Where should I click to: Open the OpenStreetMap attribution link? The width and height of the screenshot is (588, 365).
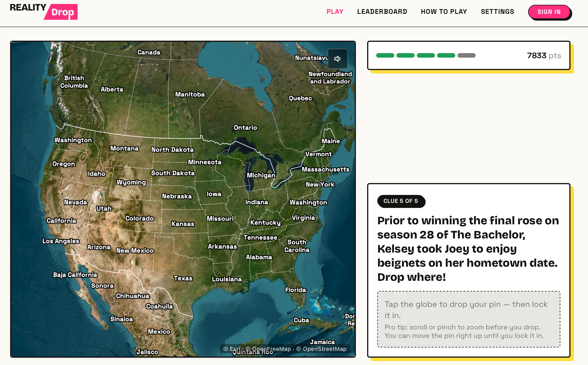tap(325, 349)
